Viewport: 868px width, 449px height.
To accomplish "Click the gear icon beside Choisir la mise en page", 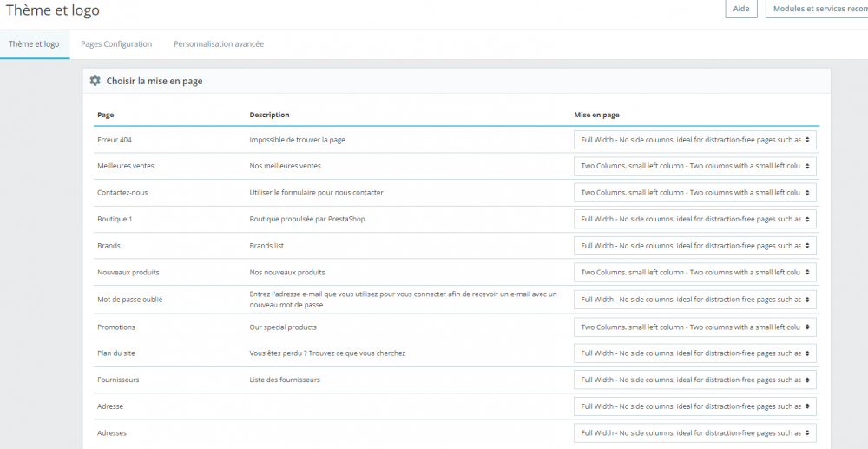I will click(95, 81).
